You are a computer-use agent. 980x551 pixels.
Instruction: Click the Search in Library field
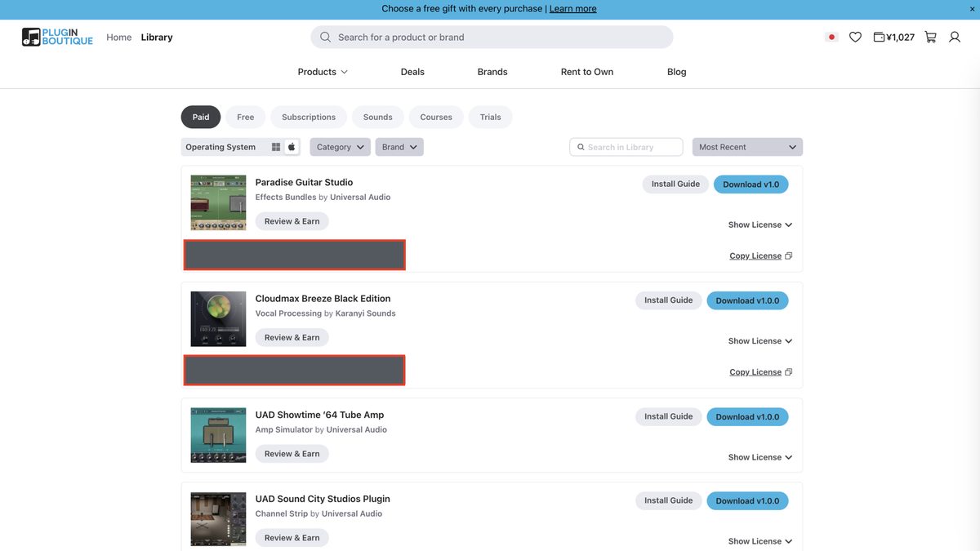click(626, 147)
